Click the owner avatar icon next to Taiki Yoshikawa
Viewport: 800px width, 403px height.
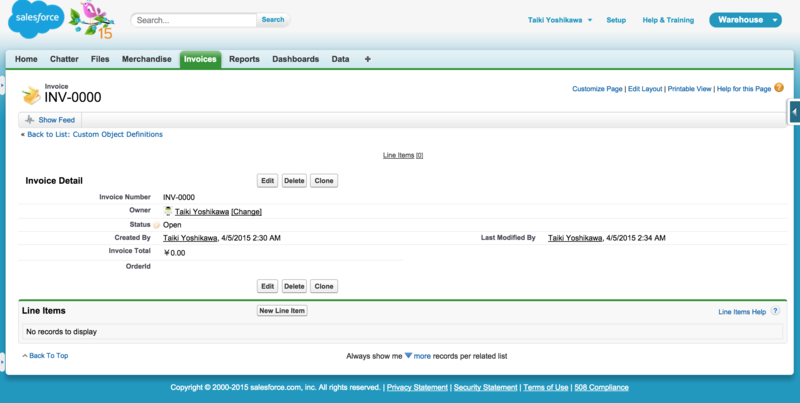168,211
